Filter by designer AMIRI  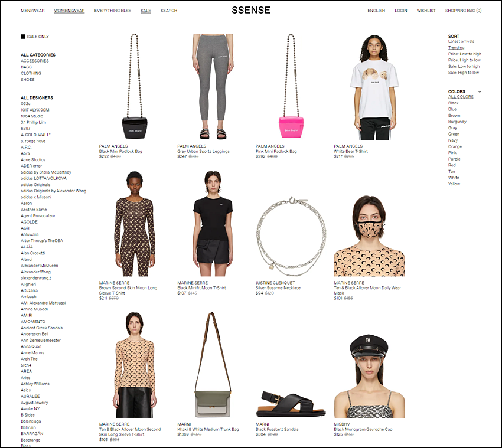point(27,316)
